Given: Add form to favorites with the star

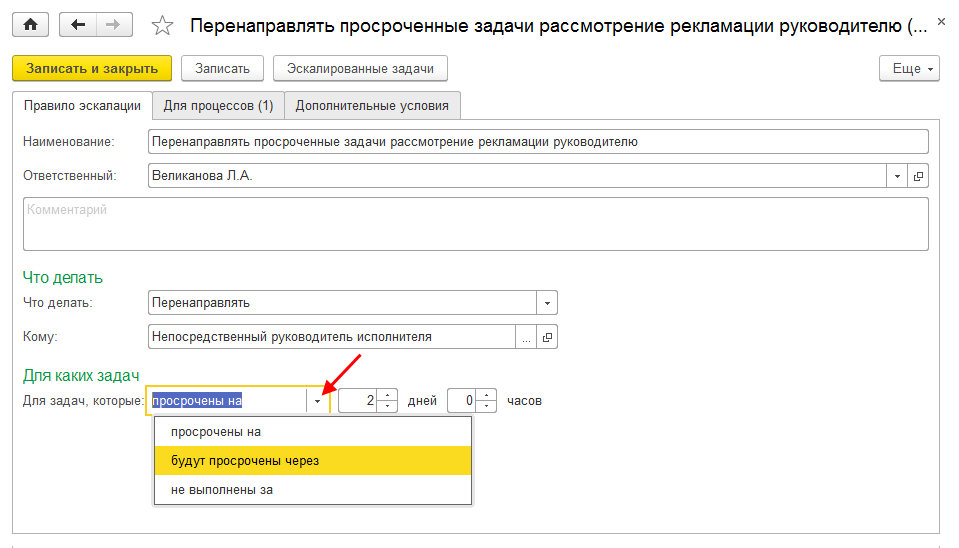Looking at the screenshot, I should click(161, 26).
